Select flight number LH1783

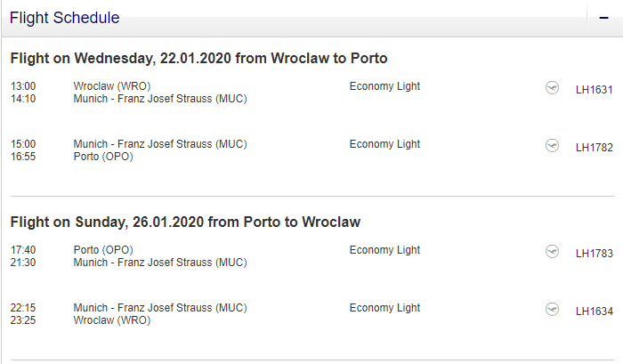595,254
